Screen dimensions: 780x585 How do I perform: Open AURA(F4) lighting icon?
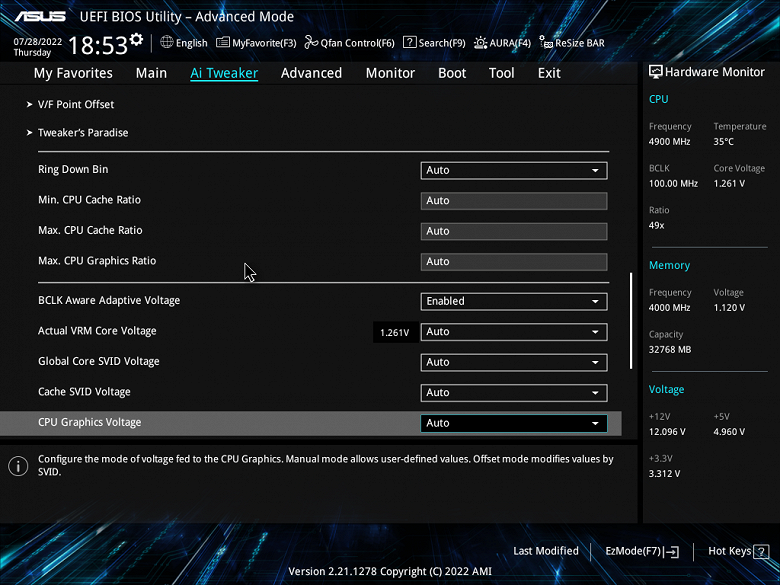coord(480,43)
